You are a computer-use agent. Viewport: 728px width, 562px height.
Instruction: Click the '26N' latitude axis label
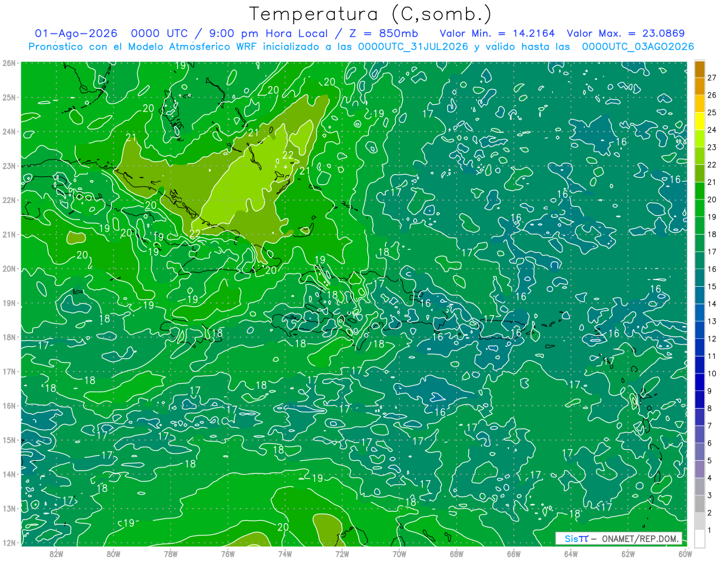click(x=9, y=63)
